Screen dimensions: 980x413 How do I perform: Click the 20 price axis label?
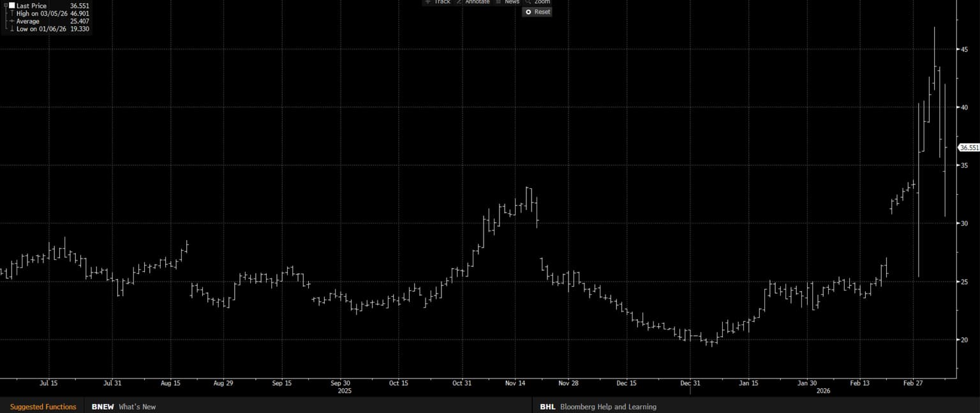pos(965,340)
